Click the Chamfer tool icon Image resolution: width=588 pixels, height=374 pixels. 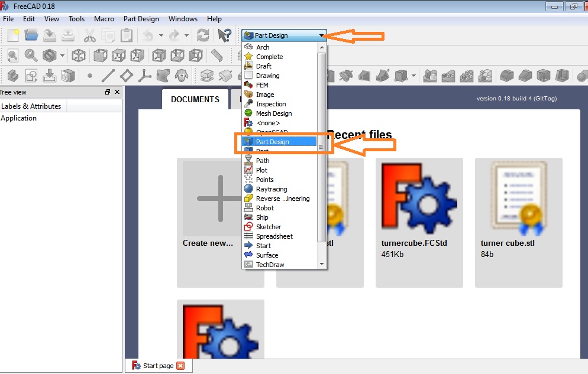(x=525, y=76)
